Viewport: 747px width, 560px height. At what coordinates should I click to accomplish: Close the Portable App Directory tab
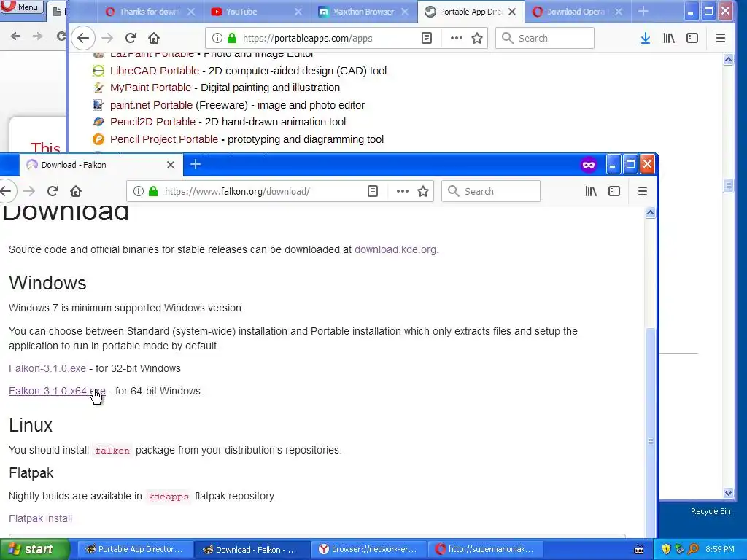(512, 12)
